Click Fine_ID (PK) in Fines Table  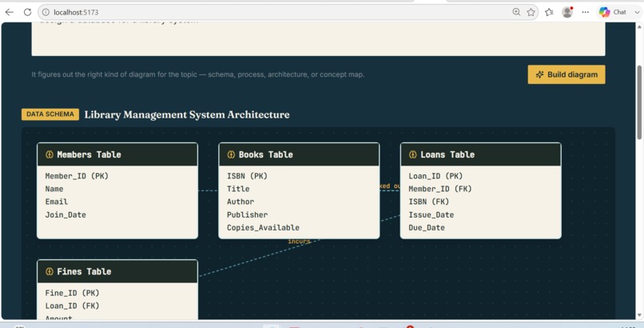coord(72,293)
